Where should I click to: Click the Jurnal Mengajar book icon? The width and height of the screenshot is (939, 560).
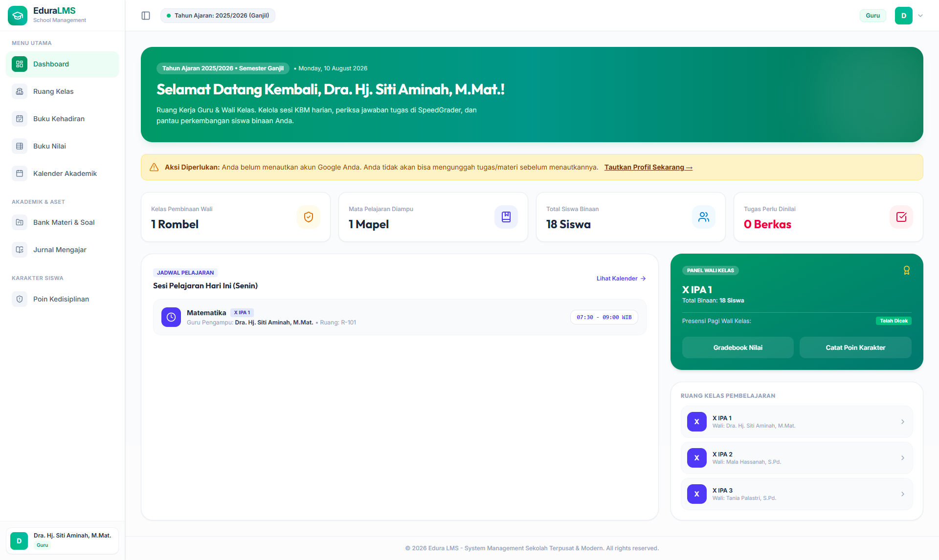[20, 250]
